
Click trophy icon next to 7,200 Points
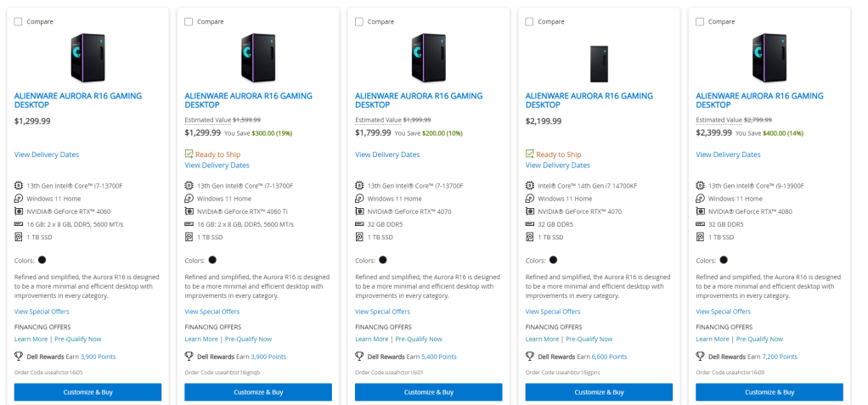[x=700, y=357]
